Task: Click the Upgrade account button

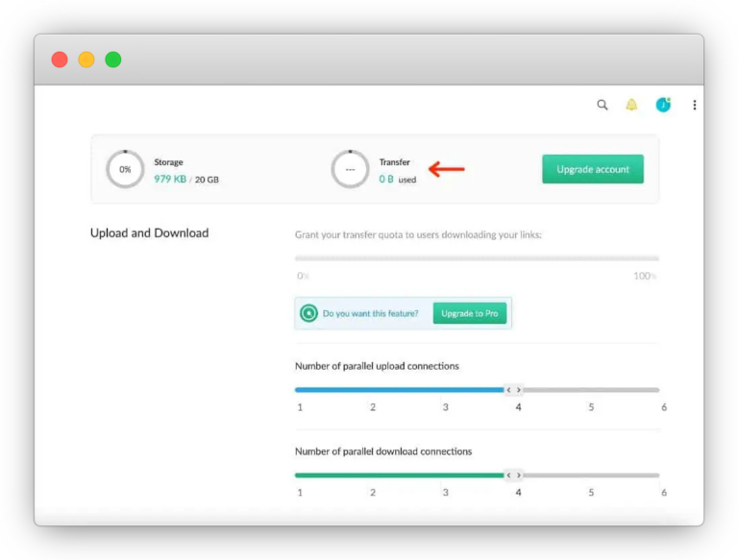Action: [593, 169]
